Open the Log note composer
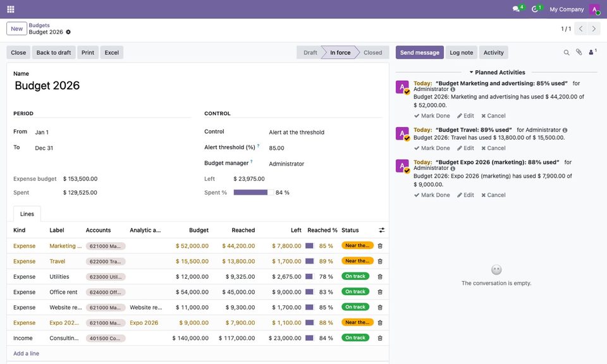Viewport: 607px width, 364px height. [462, 52]
